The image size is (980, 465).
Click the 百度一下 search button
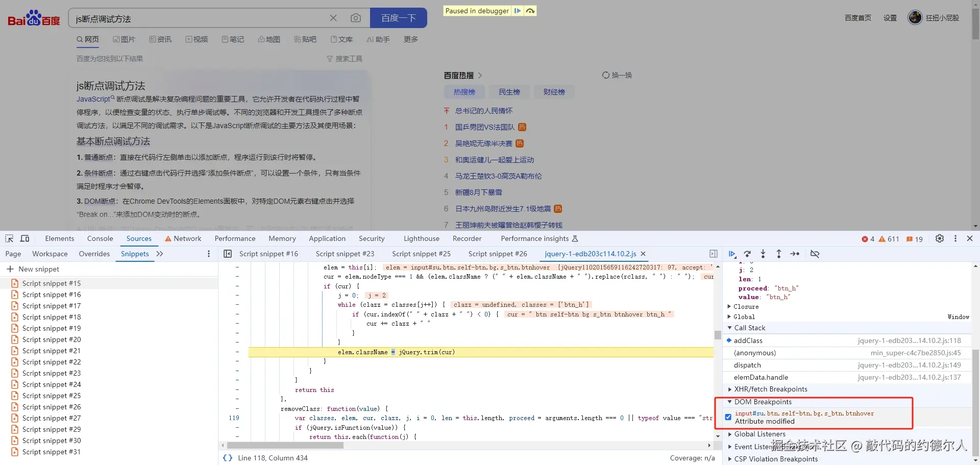[398, 17]
